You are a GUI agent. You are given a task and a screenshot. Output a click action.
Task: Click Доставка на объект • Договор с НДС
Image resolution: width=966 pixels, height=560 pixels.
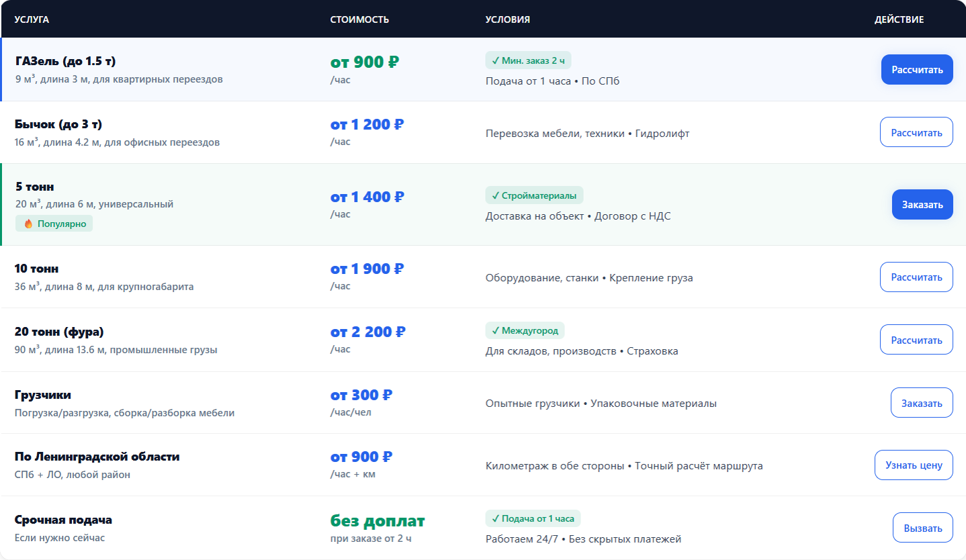click(578, 216)
